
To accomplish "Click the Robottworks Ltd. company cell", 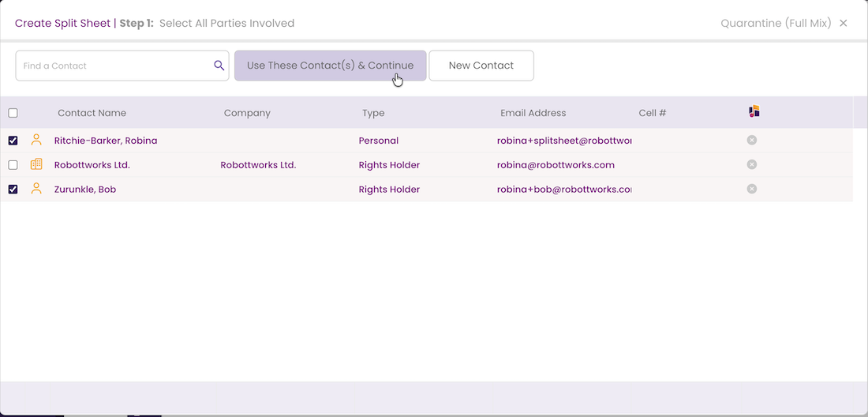I will (258, 165).
